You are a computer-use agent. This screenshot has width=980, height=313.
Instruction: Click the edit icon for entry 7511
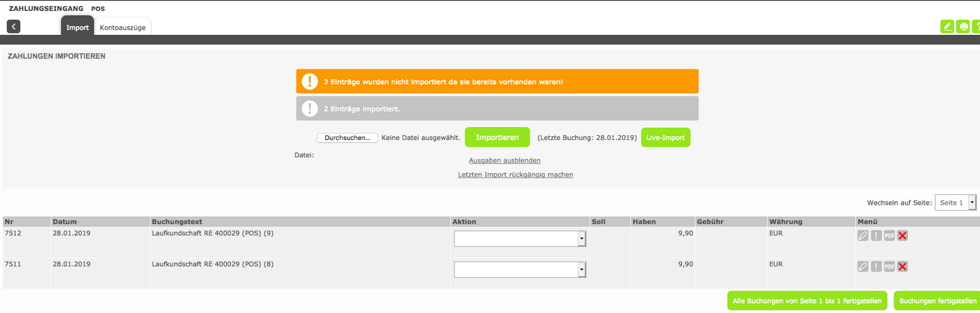(x=863, y=266)
